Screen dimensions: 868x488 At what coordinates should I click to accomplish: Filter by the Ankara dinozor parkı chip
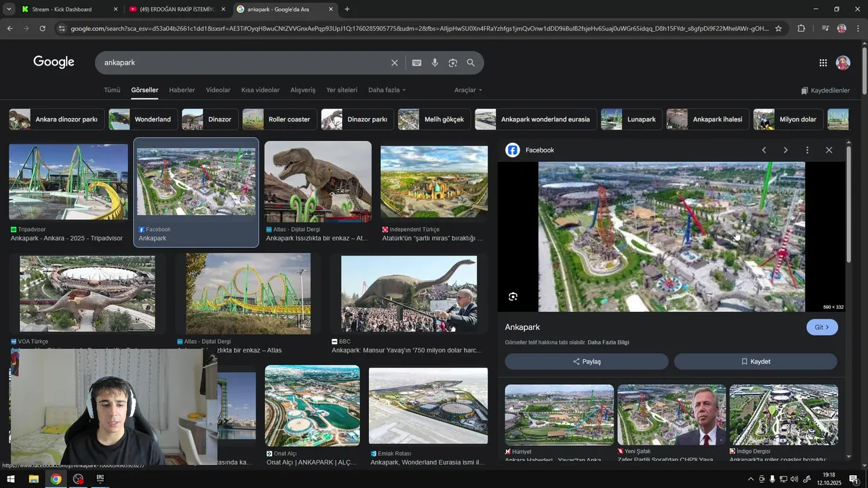click(57, 119)
